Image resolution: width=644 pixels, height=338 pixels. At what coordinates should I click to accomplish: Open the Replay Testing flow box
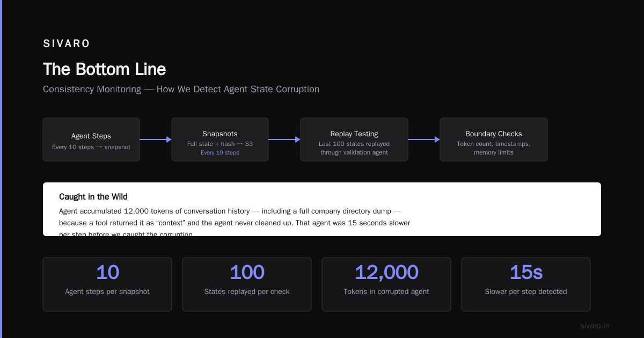point(354,139)
